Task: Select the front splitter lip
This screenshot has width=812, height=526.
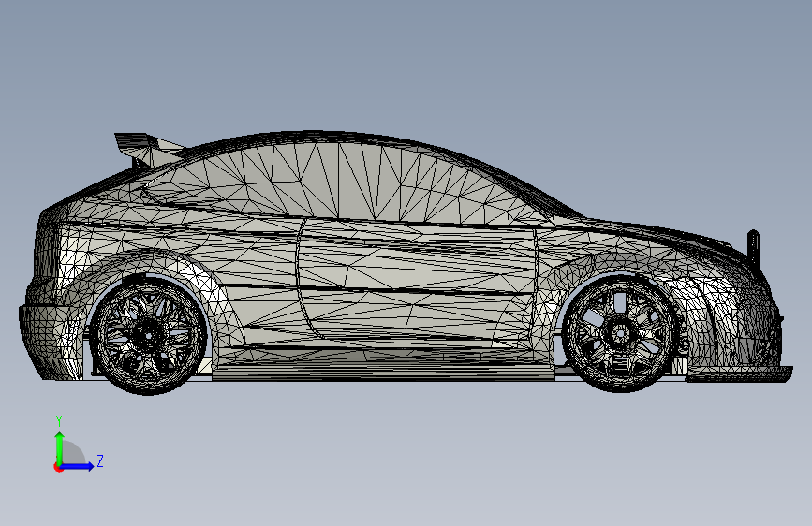Action: point(739,373)
